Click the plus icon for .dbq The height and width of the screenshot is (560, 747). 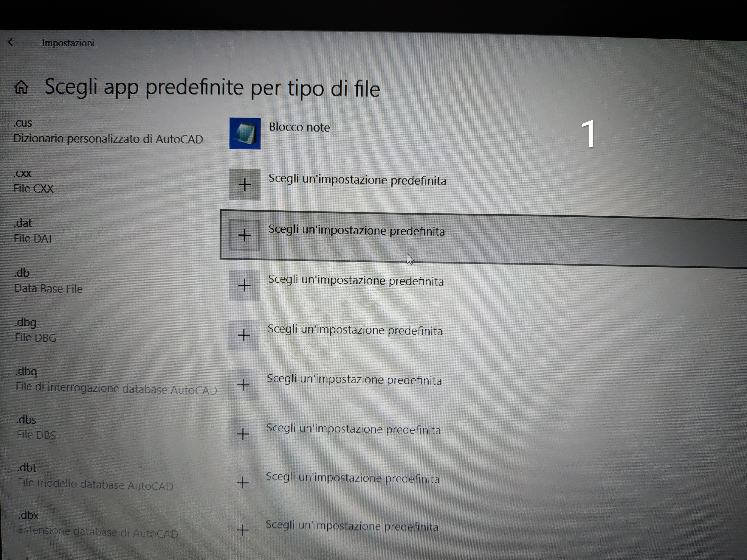[x=243, y=385]
